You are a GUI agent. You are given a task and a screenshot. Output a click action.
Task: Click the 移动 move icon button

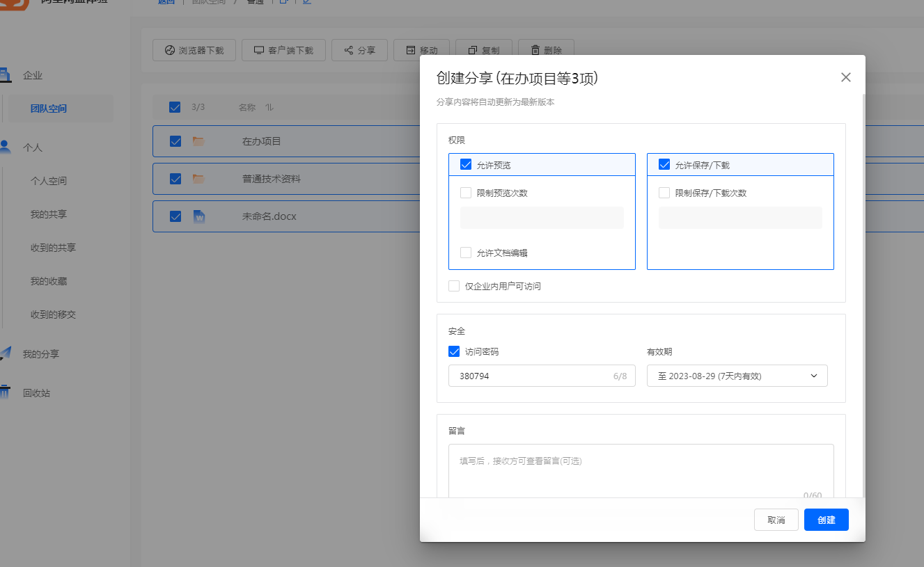[x=421, y=50]
